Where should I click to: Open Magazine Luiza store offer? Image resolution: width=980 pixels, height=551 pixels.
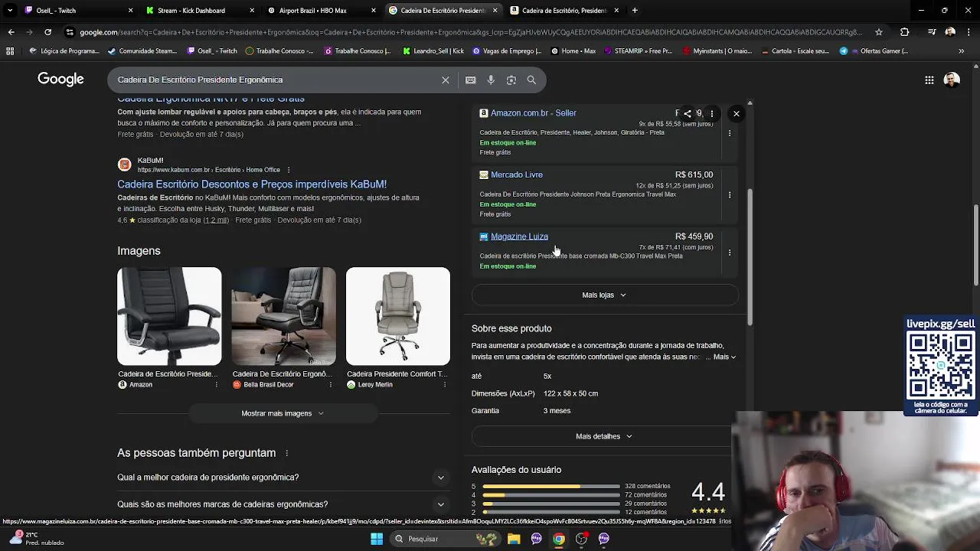tap(519, 236)
